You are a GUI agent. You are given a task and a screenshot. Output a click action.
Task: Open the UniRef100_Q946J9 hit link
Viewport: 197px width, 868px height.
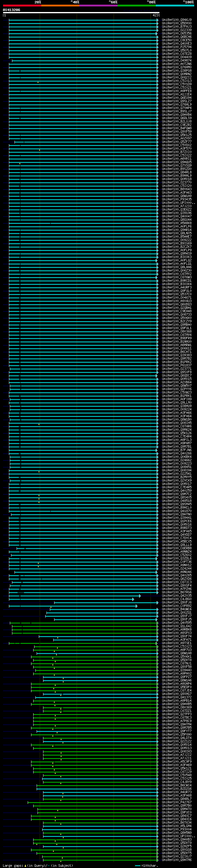click(177, 20)
